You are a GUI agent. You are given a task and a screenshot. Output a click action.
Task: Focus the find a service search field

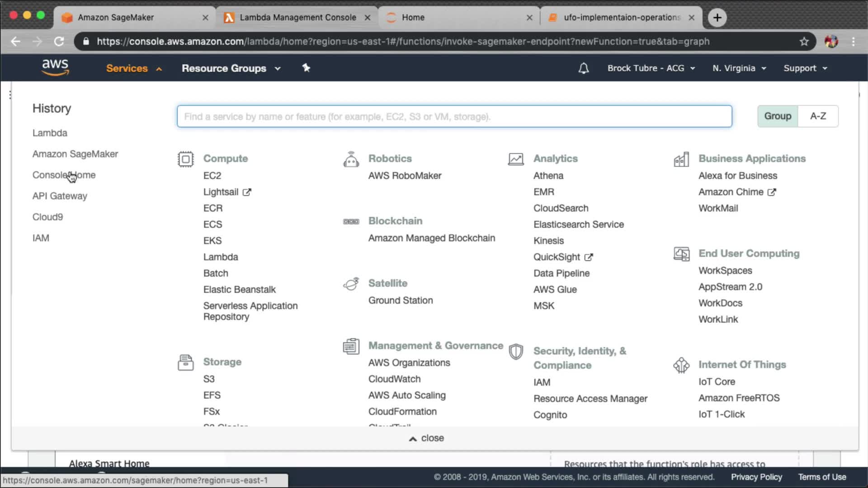(454, 117)
